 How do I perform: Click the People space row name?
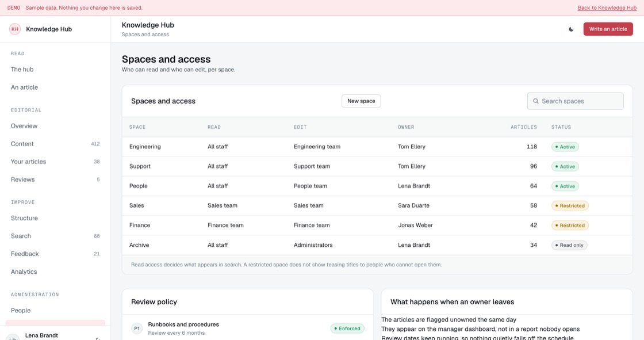139,186
